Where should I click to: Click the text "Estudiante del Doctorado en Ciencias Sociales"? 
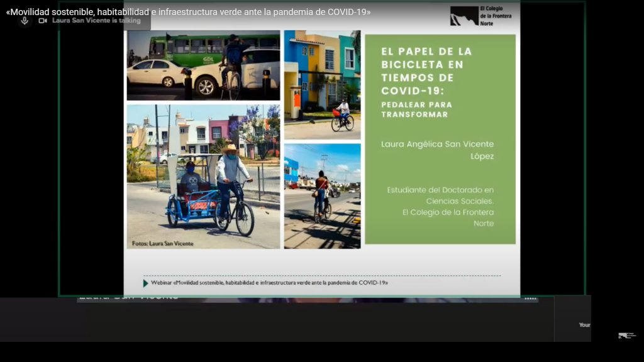point(440,195)
